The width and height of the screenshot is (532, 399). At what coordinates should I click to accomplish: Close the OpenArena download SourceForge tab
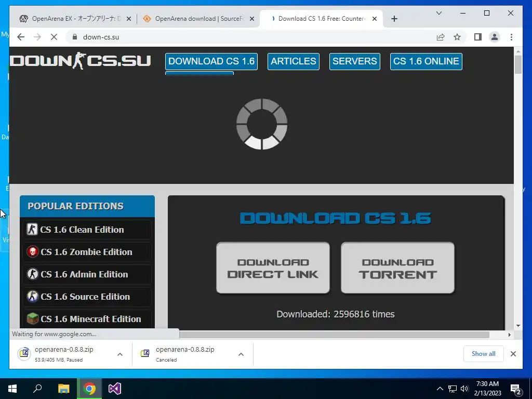pyautogui.click(x=252, y=19)
